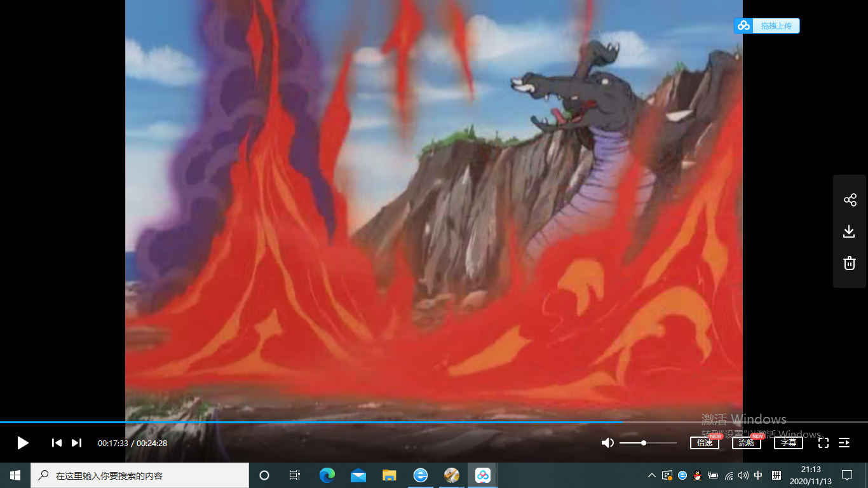This screenshot has width=868, height=488.
Task: Open the Windows Start menu
Action: [15, 475]
